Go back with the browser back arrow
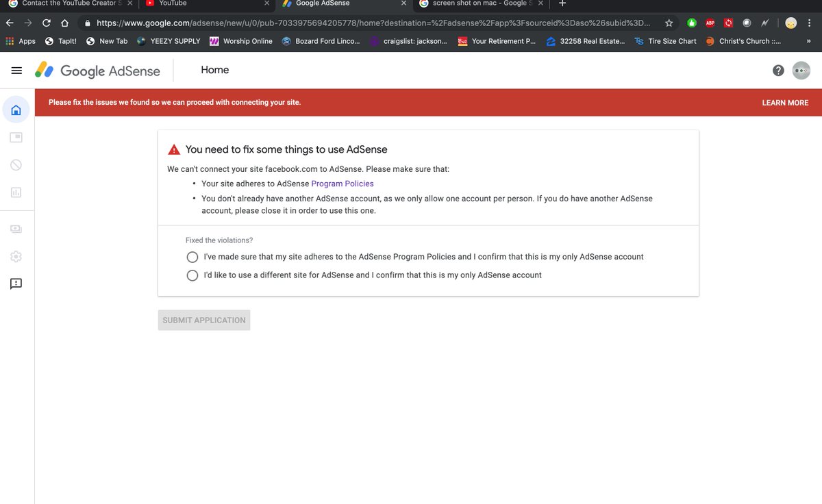This screenshot has height=504, width=822. 10,23
